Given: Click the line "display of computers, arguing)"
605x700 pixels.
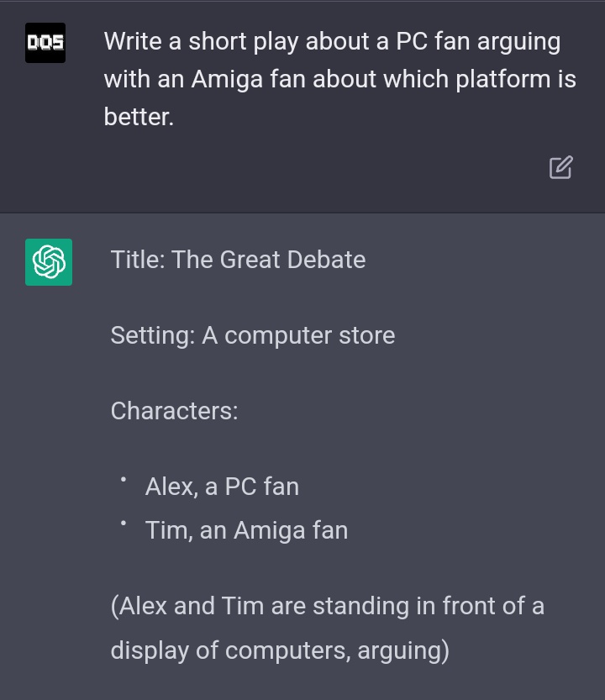Looking at the screenshot, I should coord(280,650).
